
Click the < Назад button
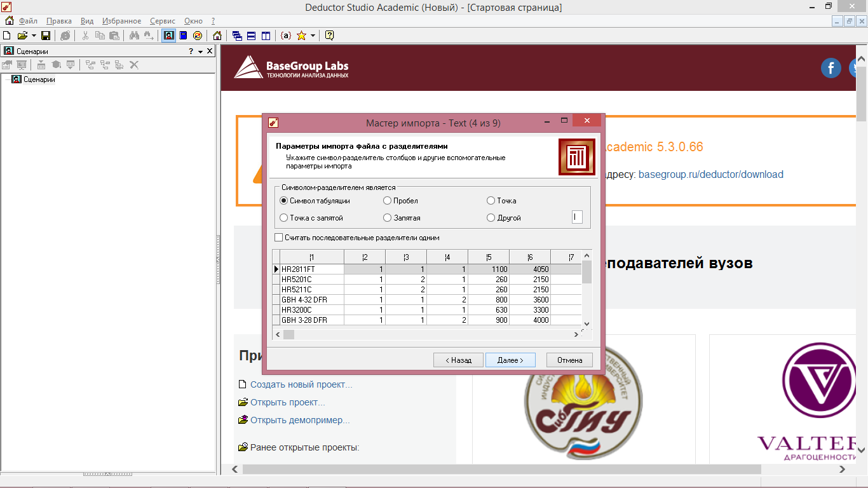458,360
